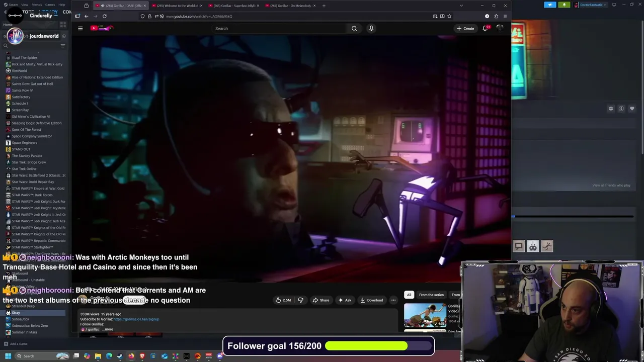Select The Stanley Parable in library
The height and width of the screenshot is (362, 644).
(27, 156)
